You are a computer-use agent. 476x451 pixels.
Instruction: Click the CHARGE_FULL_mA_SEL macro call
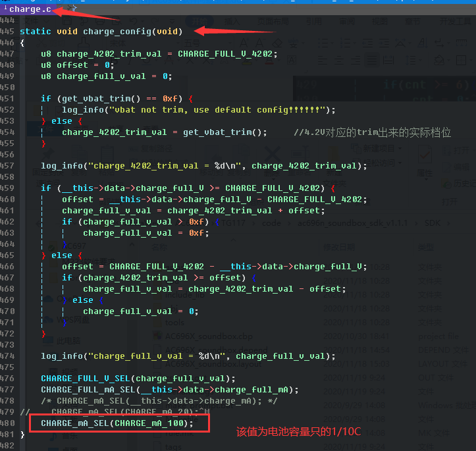tap(170, 390)
